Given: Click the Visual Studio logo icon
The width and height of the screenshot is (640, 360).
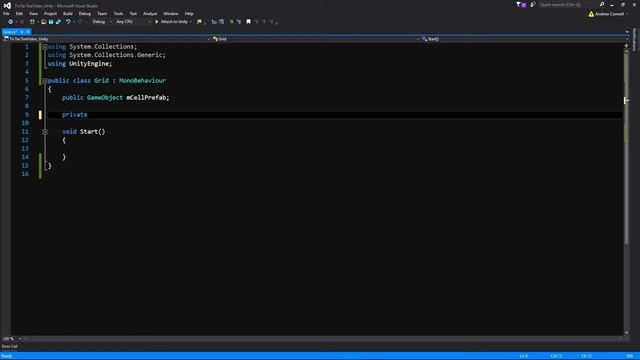Looking at the screenshot, I should tap(7, 5).
